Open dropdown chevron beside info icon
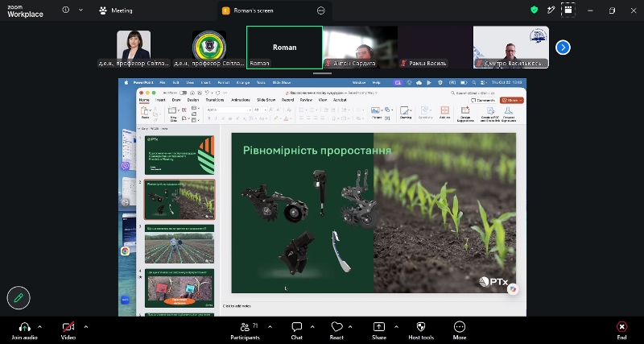The height and width of the screenshot is (344, 644). coord(80,10)
